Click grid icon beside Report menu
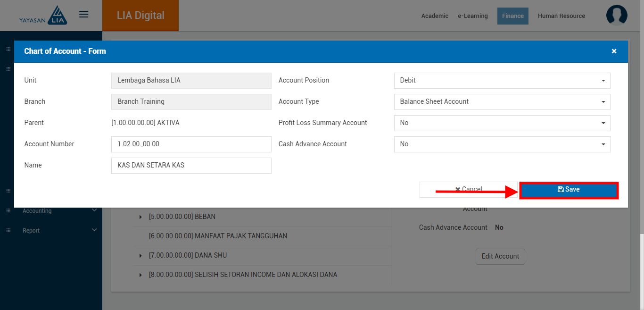 [8, 230]
